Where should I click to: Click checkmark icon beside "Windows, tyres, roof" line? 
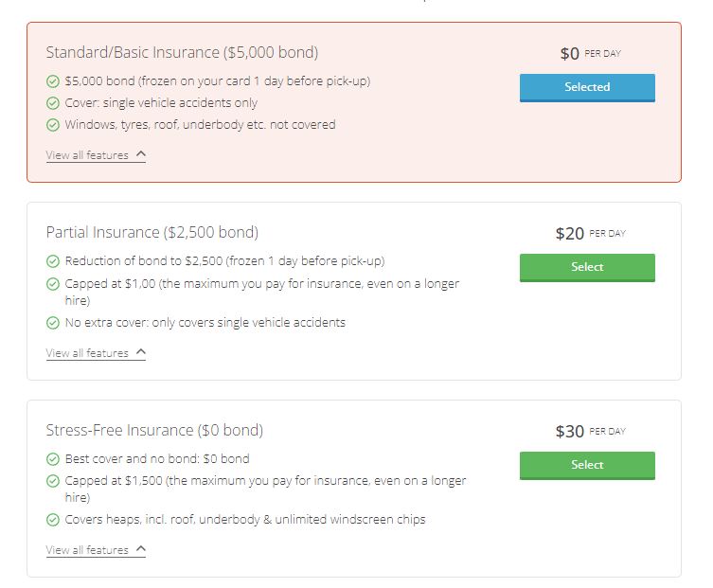click(53, 125)
